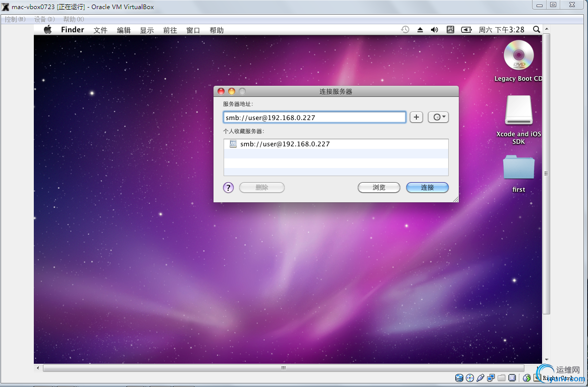This screenshot has height=387, width=588.
Task: Click VirtualBox virtualization CPU status icon
Action: coord(512,378)
